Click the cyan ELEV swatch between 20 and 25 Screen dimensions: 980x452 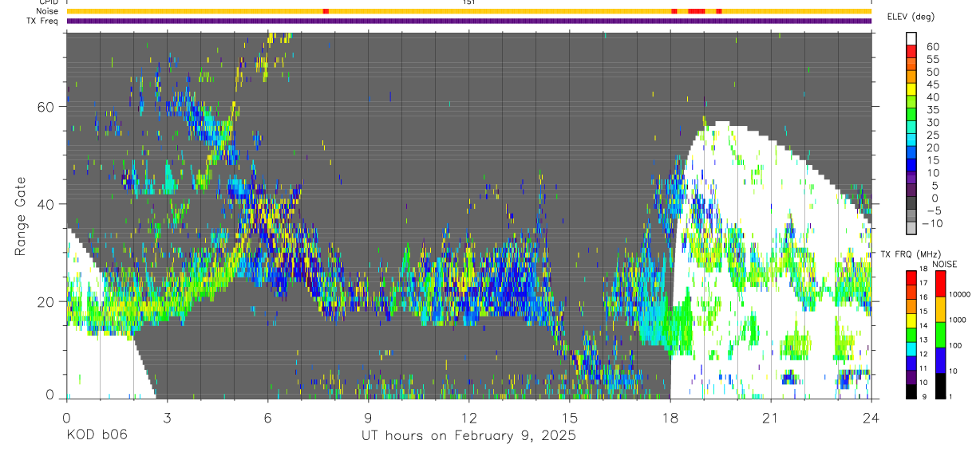click(911, 141)
